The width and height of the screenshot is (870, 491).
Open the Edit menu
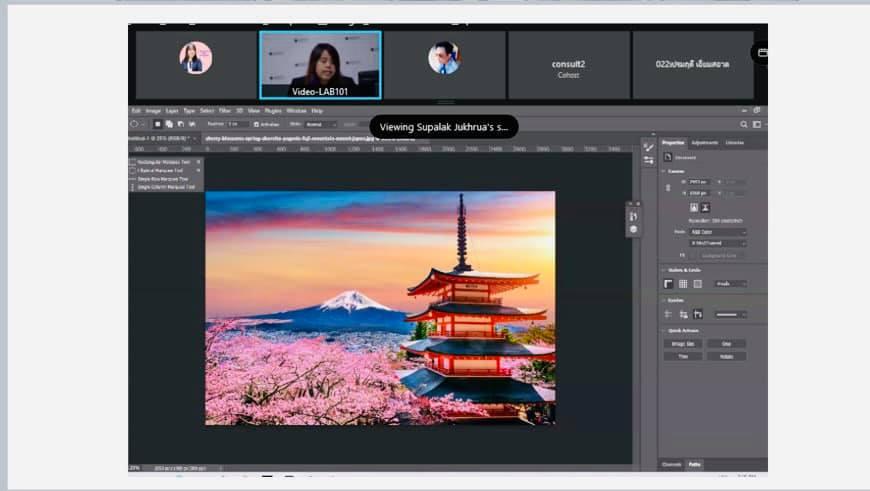click(x=136, y=111)
